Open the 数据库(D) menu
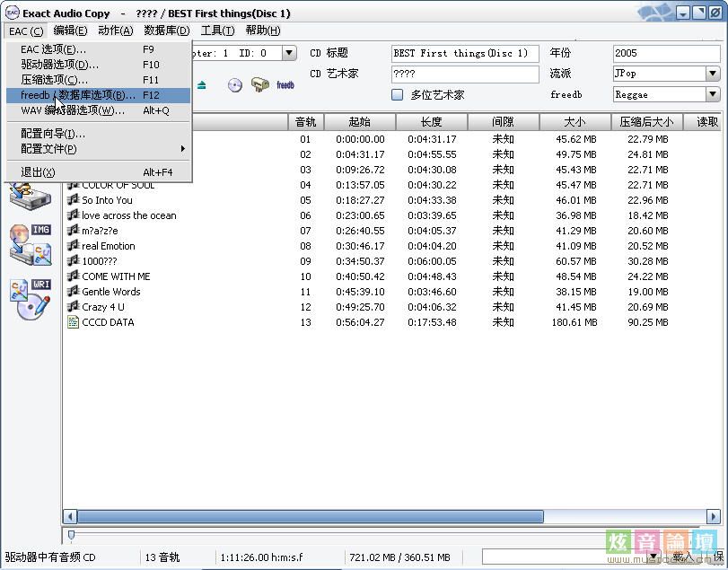The width and height of the screenshot is (728, 570). pyautogui.click(x=167, y=31)
